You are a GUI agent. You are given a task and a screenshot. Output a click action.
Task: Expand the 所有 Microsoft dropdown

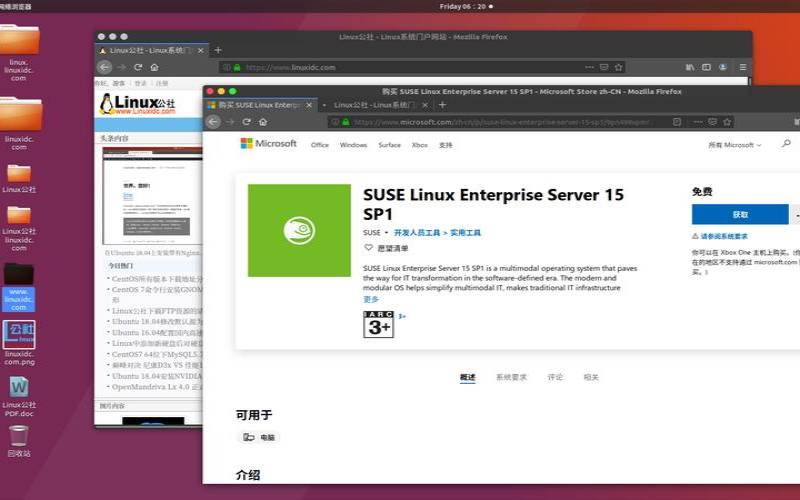tap(735, 145)
